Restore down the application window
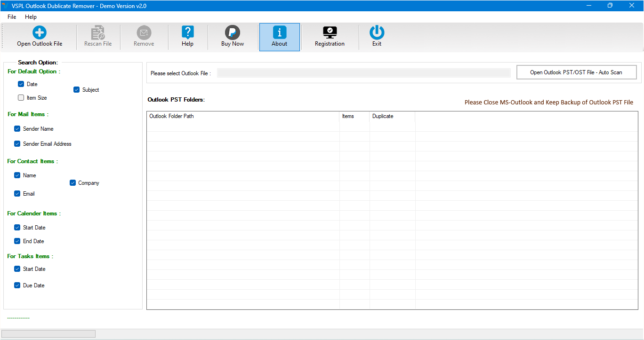This screenshot has height=340, width=644. click(x=610, y=6)
